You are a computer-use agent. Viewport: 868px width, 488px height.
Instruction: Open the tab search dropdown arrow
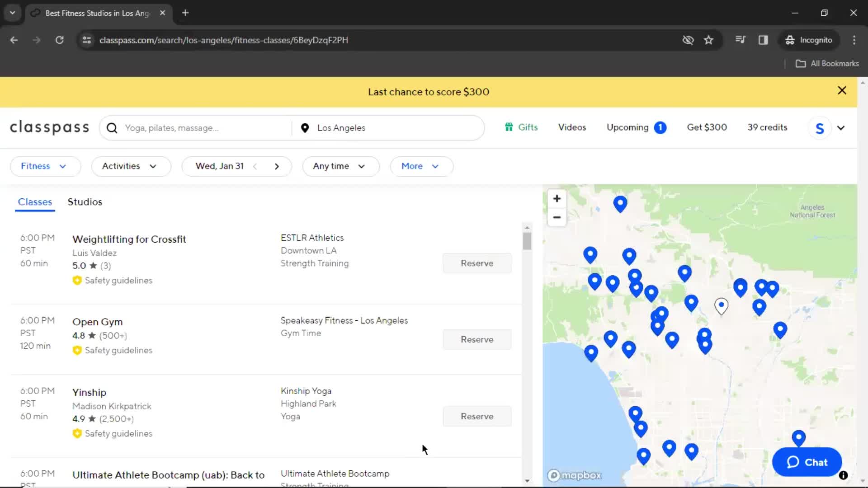pos(12,13)
